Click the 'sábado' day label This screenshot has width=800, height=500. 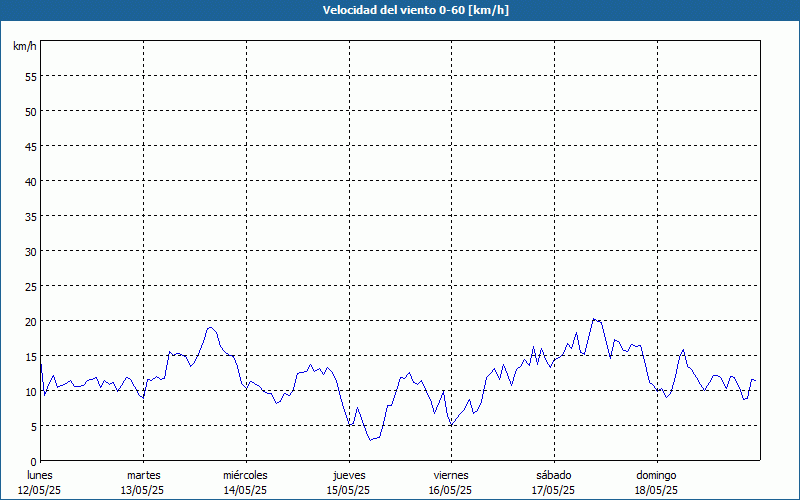coord(554,475)
